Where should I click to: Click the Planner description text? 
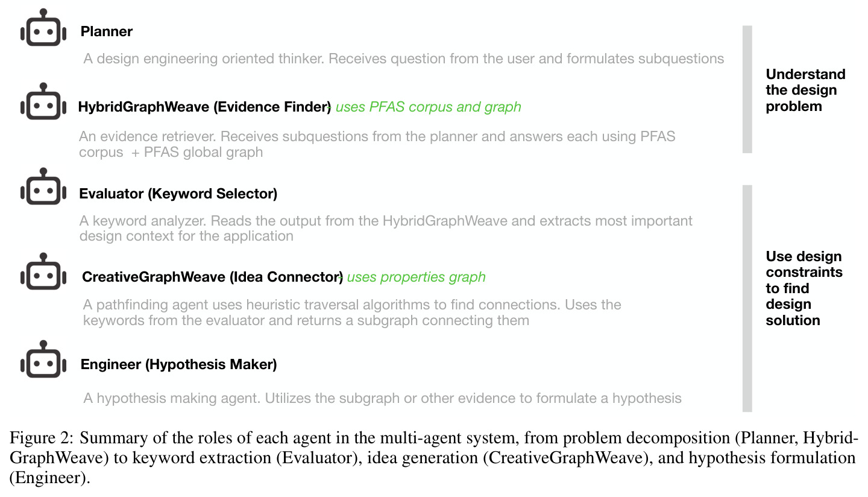coord(404,59)
